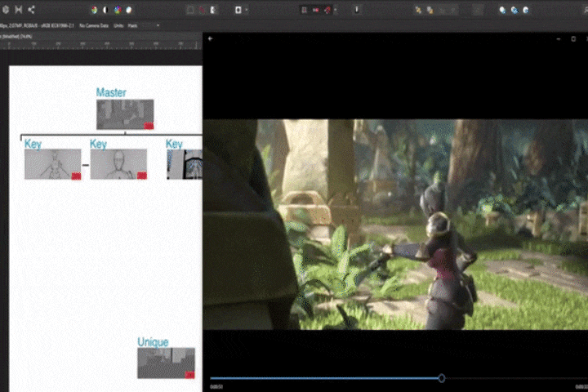Image resolution: width=588 pixels, height=392 pixels.
Task: Invert the pixel selection via toolbar icon
Action: [213, 10]
